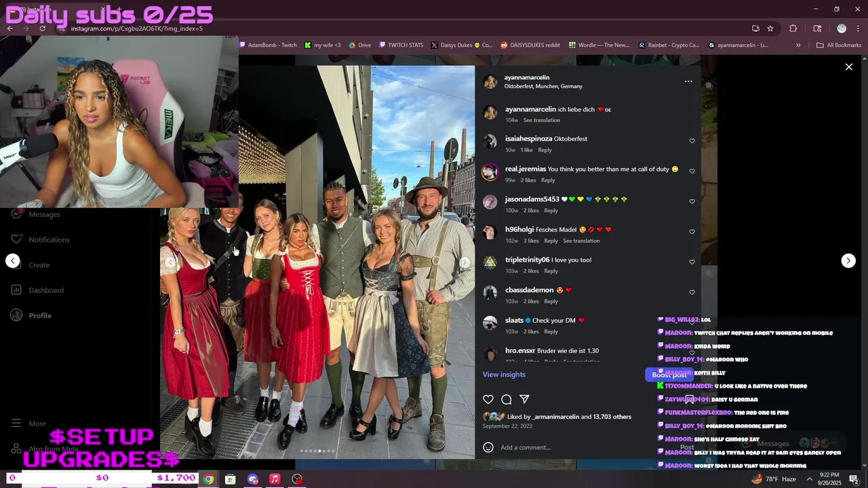The height and width of the screenshot is (488, 868).
Task: Expand the bookmarks overflow chevron
Action: (798, 45)
